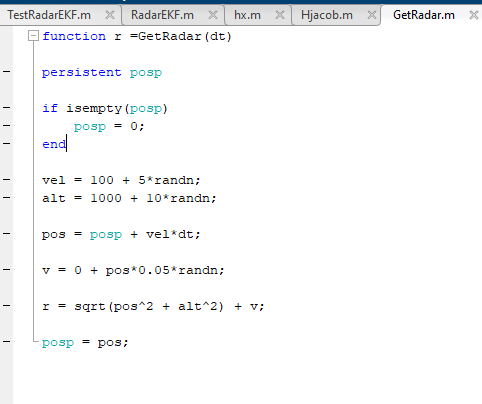Open the Hjacob.m editor tab
Viewport: 482px width, 404px height.
(x=327, y=15)
